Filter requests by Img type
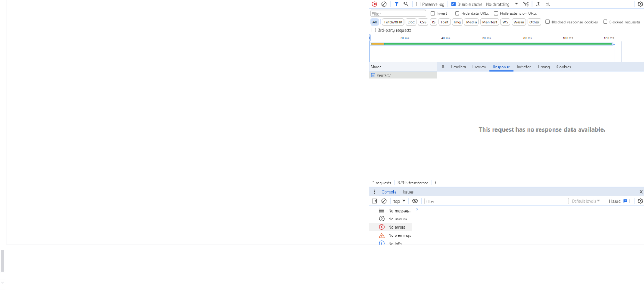 [457, 22]
